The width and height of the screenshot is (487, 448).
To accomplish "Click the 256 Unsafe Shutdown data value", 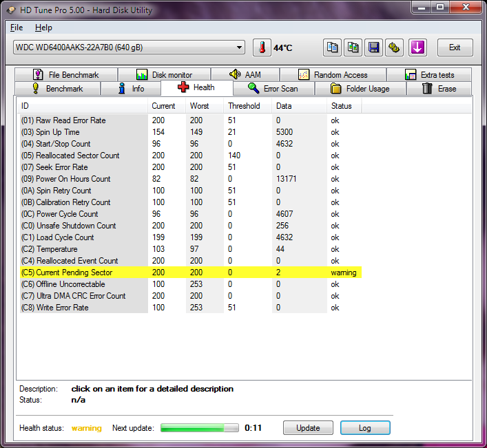I will pyautogui.click(x=282, y=226).
